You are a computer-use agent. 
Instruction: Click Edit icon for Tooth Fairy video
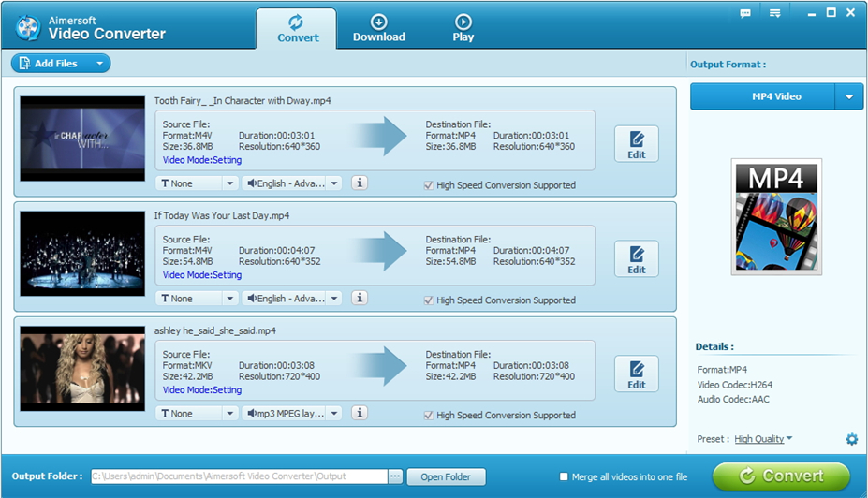click(637, 144)
